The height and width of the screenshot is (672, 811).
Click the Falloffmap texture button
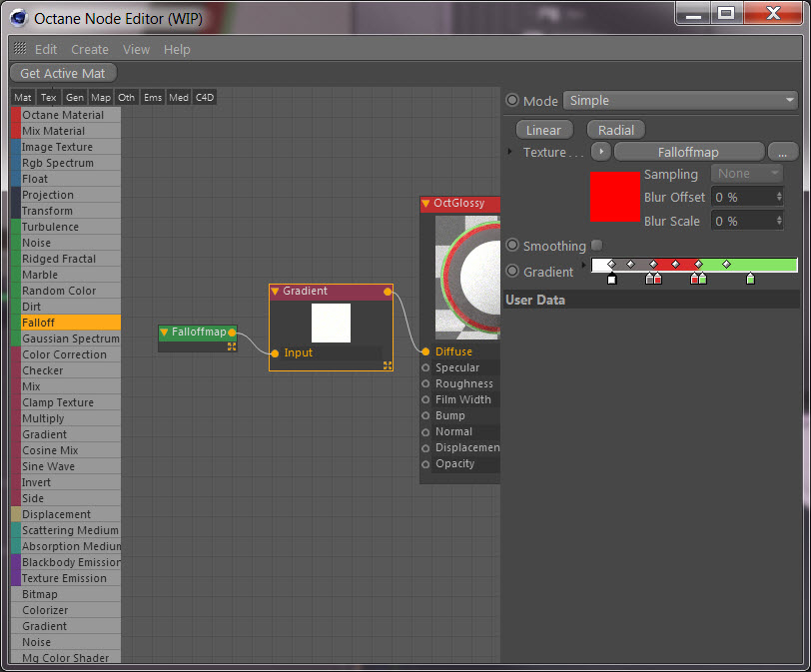tap(689, 152)
